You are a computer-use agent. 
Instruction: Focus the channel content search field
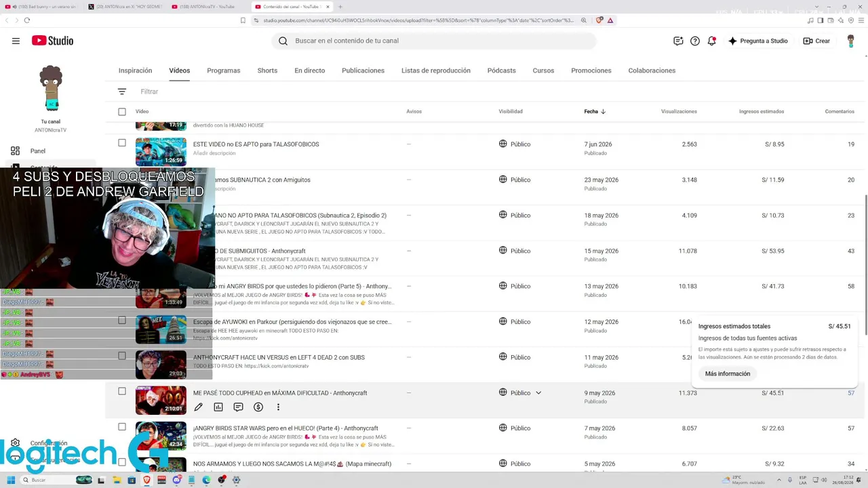[434, 41]
